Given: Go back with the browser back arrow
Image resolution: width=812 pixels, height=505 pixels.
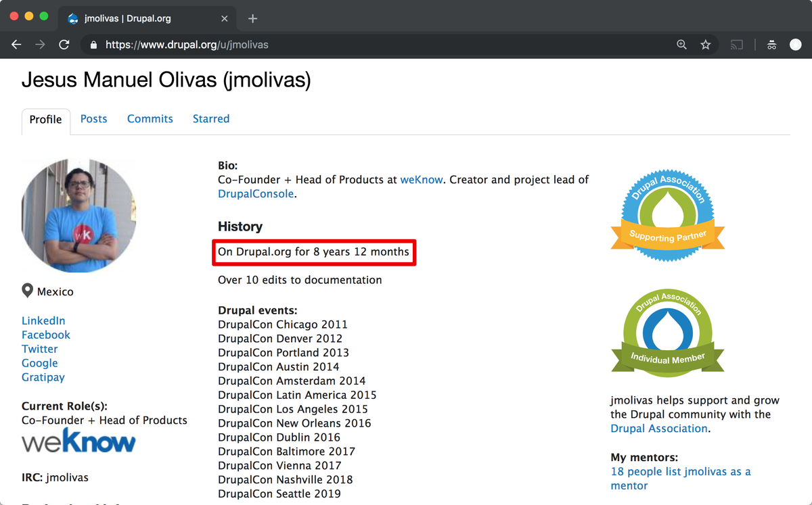Looking at the screenshot, I should coord(17,45).
